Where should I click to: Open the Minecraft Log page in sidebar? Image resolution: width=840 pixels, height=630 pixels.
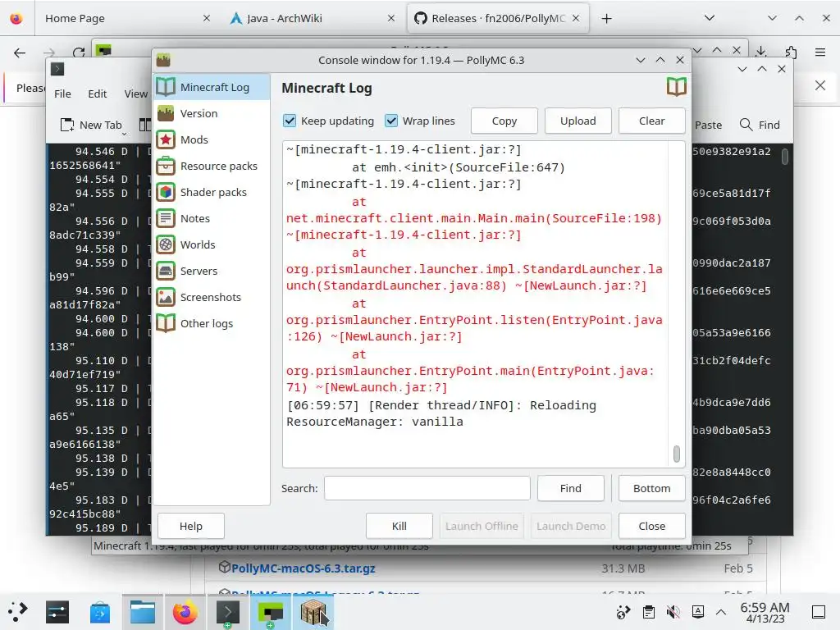pos(212,87)
